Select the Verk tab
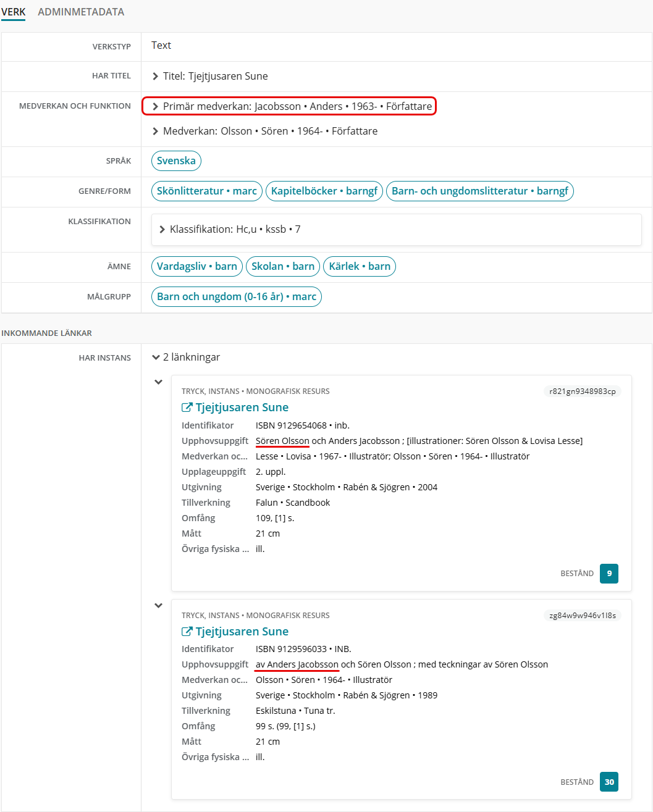Viewport: 653px width, 812px height. 13,12
